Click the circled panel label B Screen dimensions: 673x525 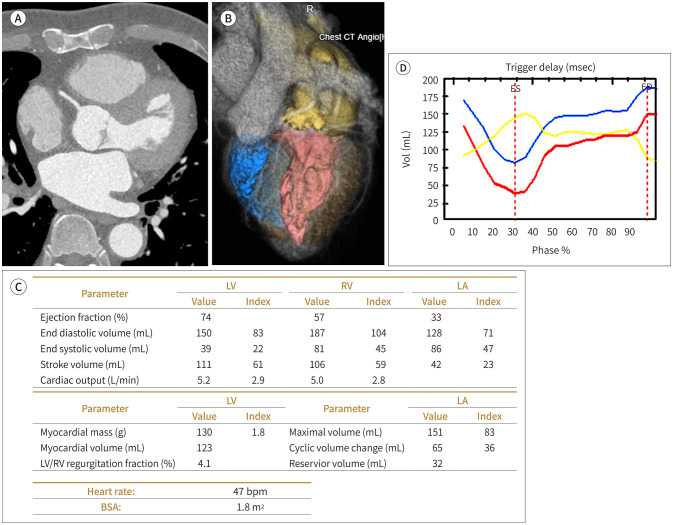(x=228, y=18)
